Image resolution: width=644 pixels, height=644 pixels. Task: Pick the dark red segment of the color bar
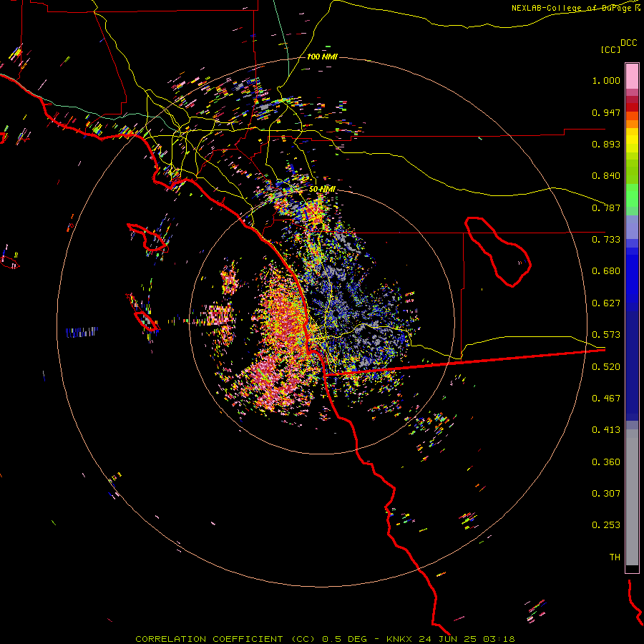[x=632, y=107]
